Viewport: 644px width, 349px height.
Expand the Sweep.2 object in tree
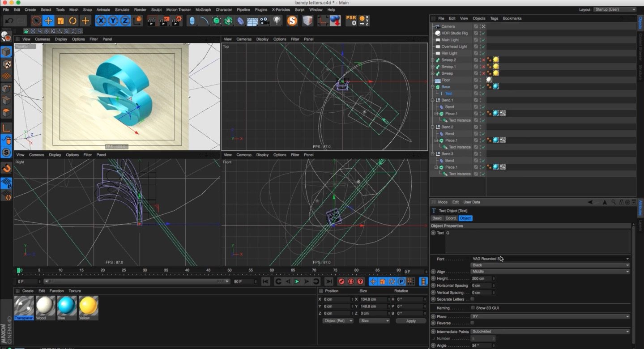[433, 60]
